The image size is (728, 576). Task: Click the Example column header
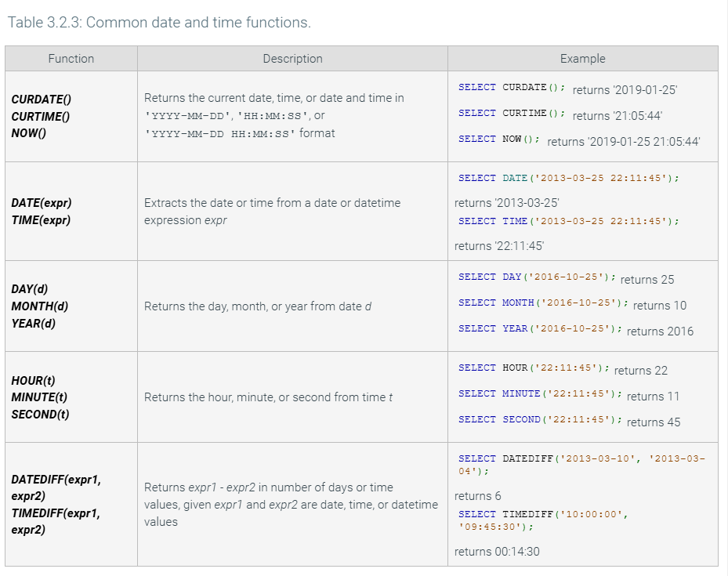click(x=582, y=59)
